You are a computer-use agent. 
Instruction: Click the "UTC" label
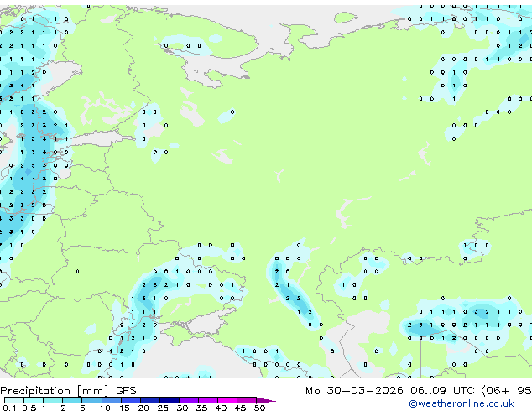click(464, 391)
